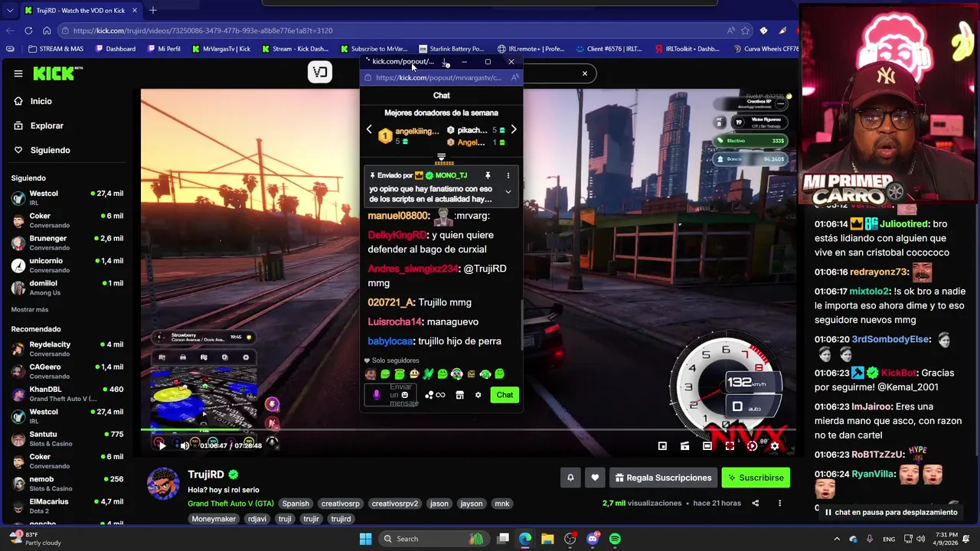Open Grand Theft Auto V category link
This screenshot has height=551, width=980.
(230, 504)
